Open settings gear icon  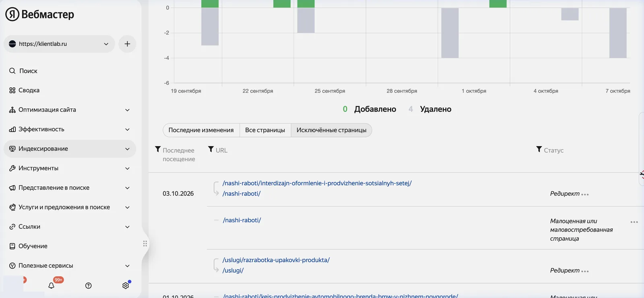point(126,286)
